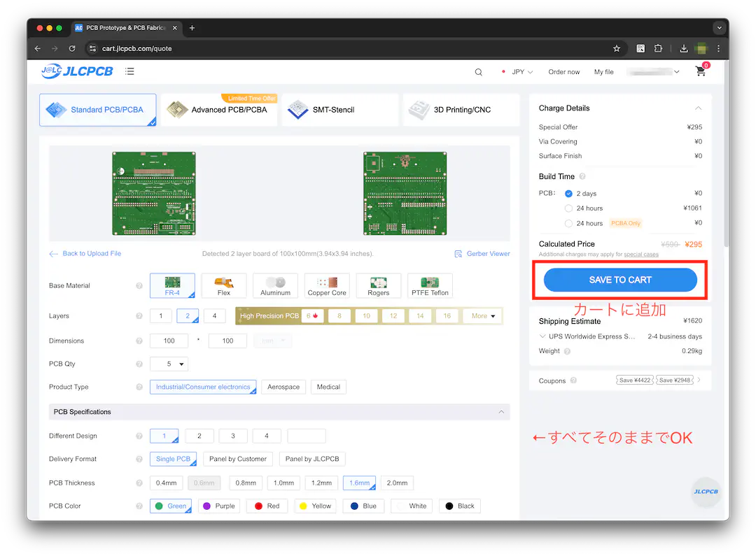
Task: Click the SAVE TO CART button
Action: [x=620, y=280]
